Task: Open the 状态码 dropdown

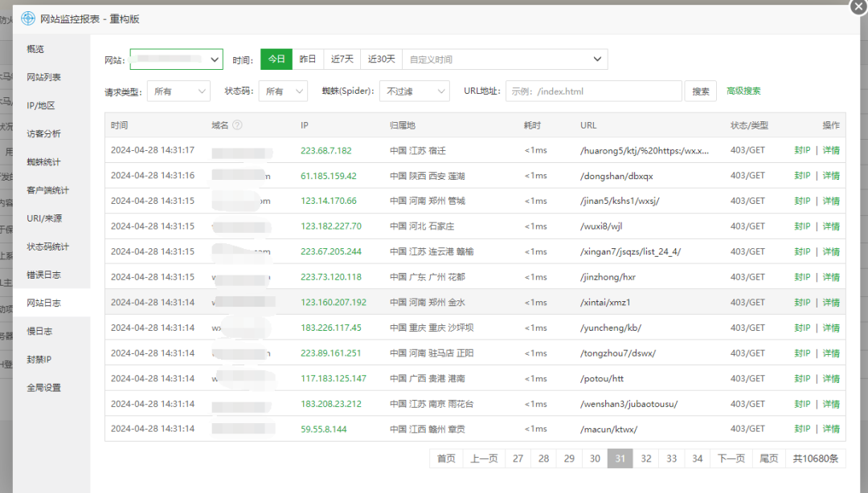Action: pos(283,92)
